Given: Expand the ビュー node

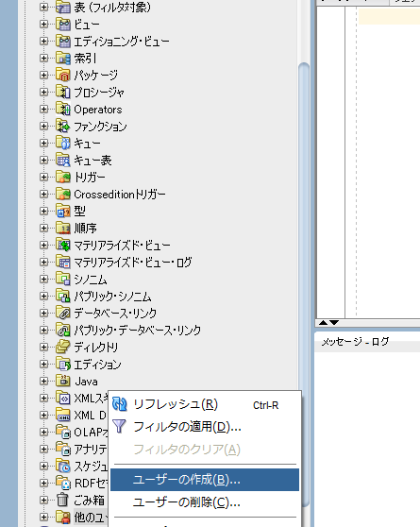Looking at the screenshot, I should tap(43, 24).
